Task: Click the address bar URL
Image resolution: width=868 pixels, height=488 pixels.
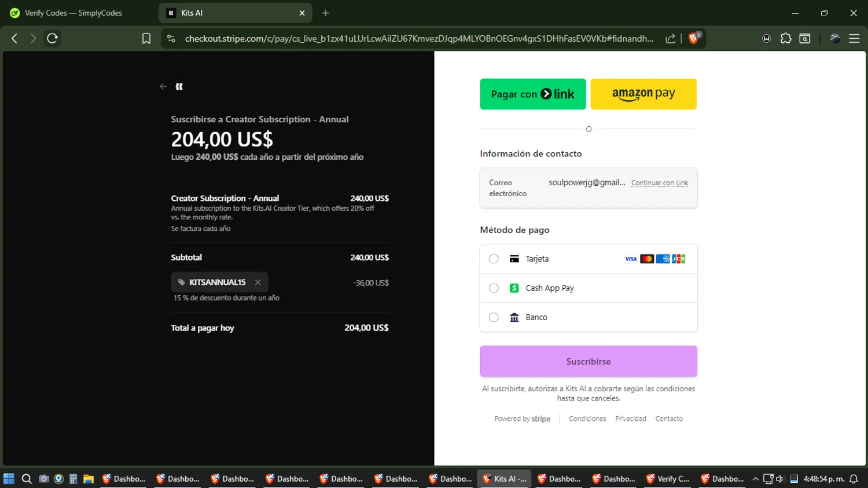Action: point(419,38)
